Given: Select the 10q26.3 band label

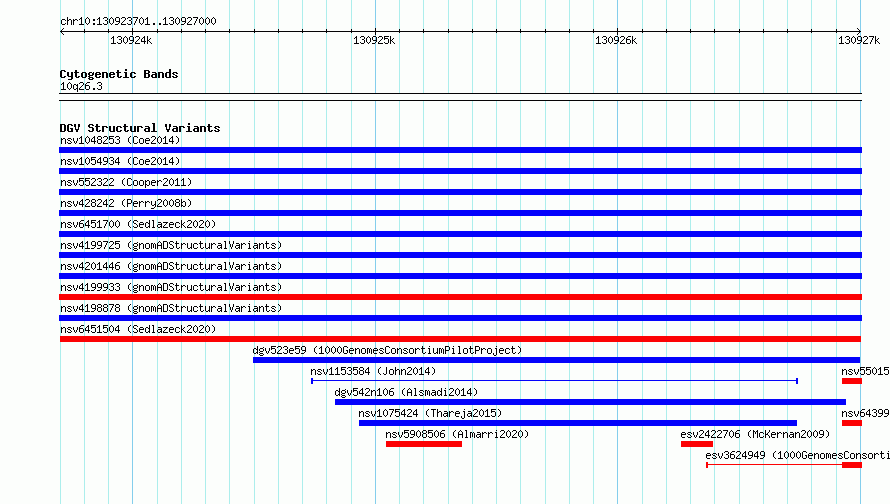Looking at the screenshot, I should [x=81, y=86].
